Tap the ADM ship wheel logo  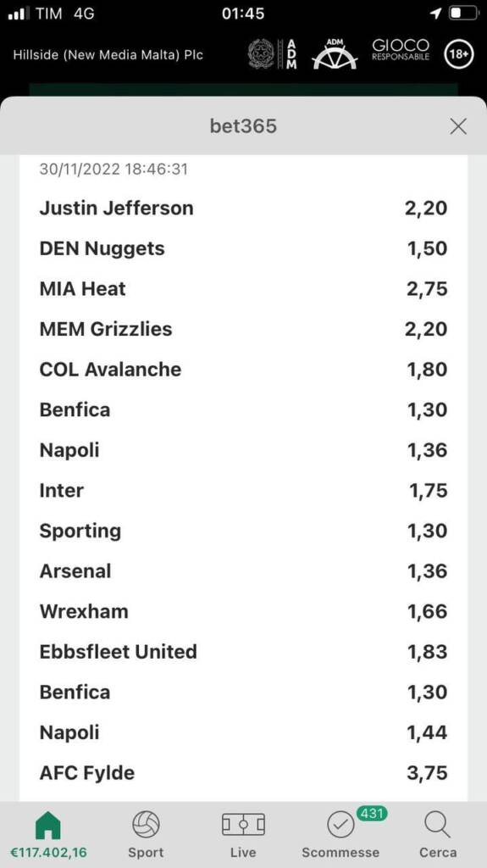(335, 54)
